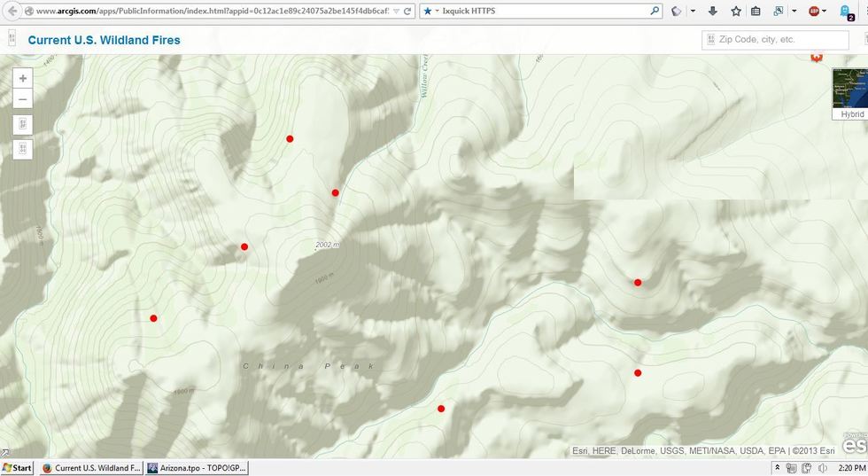Image resolution: width=868 pixels, height=476 pixels.
Task: Switch to Arizona.tpo TOPO taskbar window
Action: [x=197, y=468]
